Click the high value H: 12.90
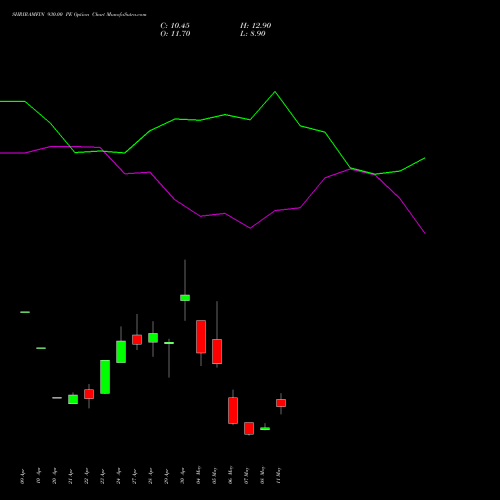This screenshot has height=500, width=500. 255,26
